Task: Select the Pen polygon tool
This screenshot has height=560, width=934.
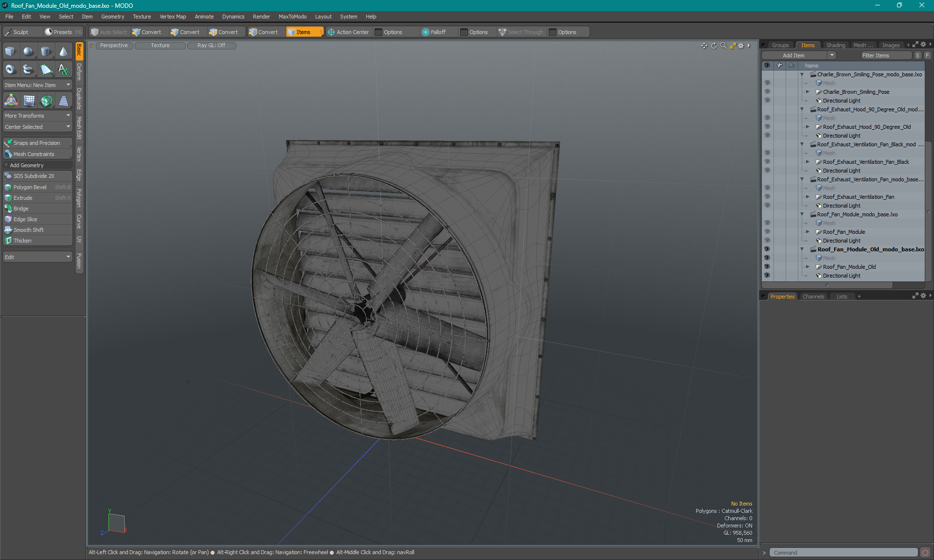Action: point(46,70)
